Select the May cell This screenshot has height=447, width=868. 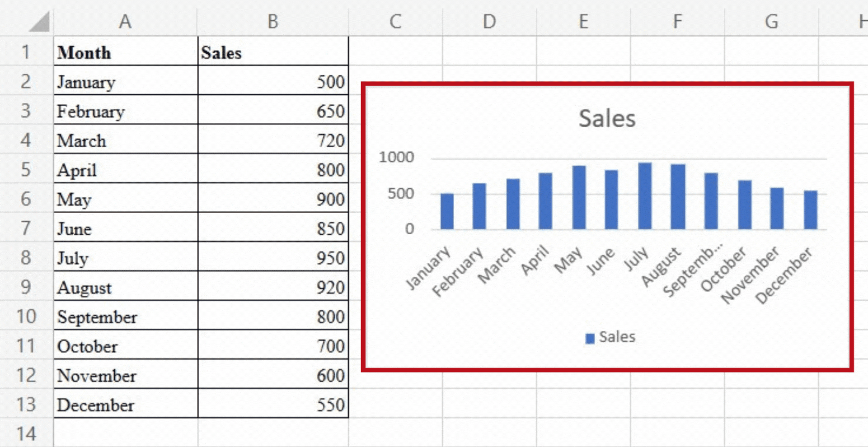pyautogui.click(x=126, y=198)
